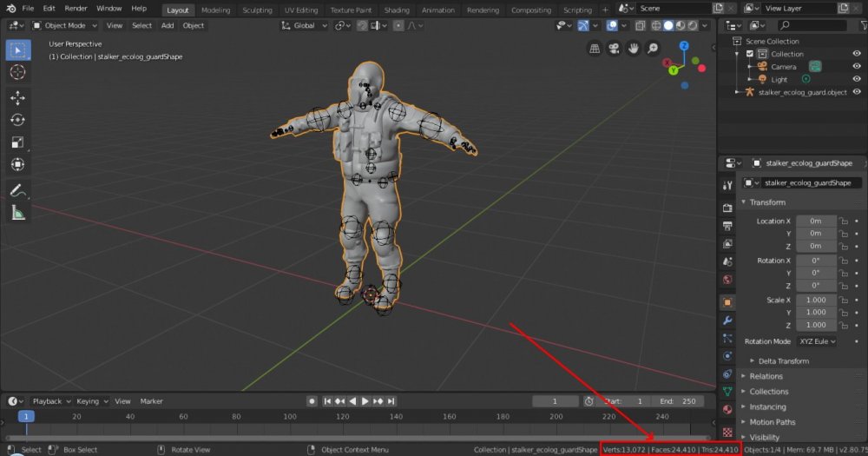The image size is (868, 456).
Task: Open the Object Data properties tab
Action: pos(727,392)
